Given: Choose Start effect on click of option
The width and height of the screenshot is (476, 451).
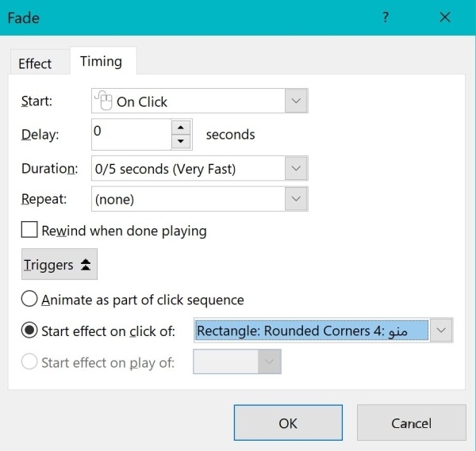Looking at the screenshot, I should (x=29, y=331).
